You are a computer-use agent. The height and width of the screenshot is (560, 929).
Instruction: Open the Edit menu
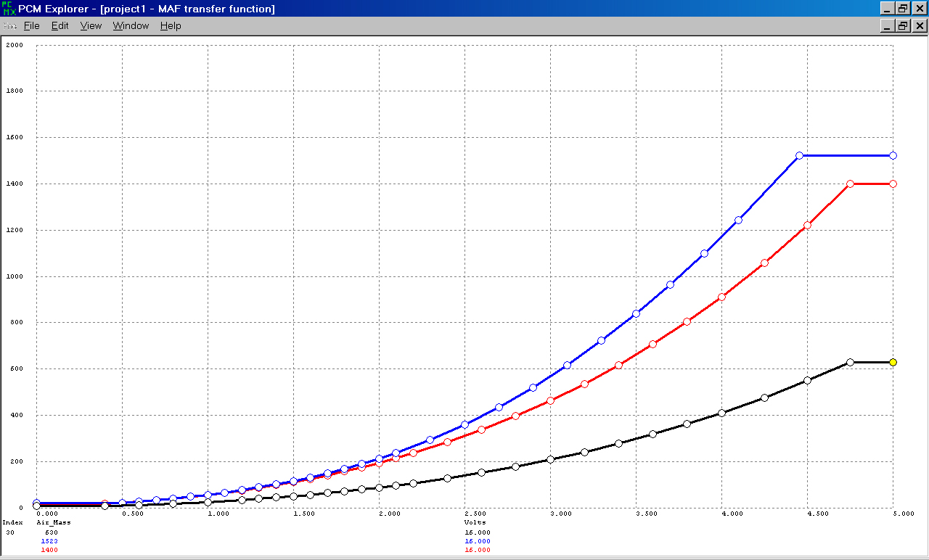click(60, 26)
